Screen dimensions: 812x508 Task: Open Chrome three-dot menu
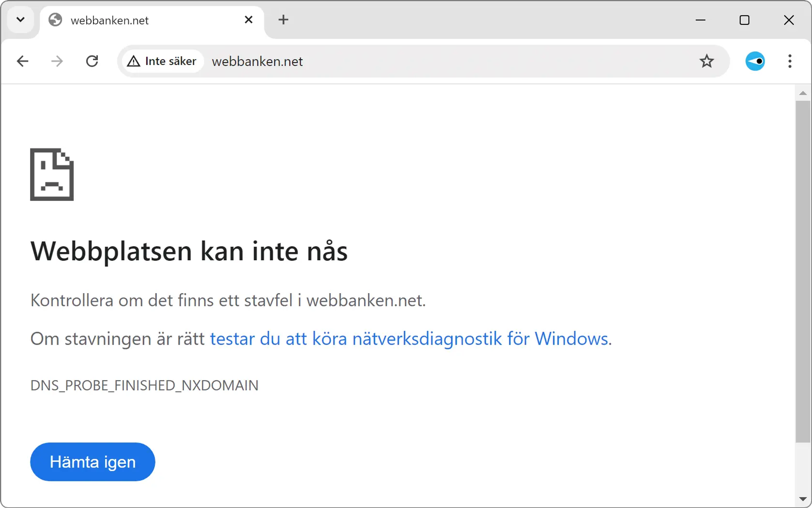pyautogui.click(x=790, y=61)
